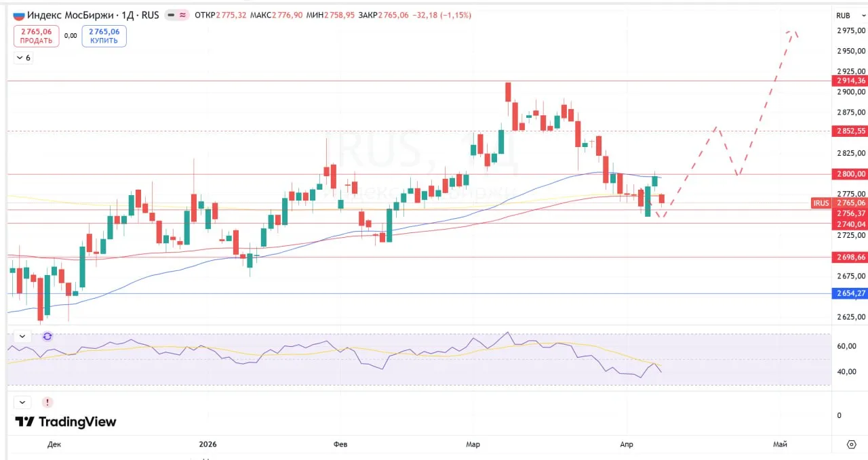
Task: Click the ОТКР open value 2 775,32
Action: tap(232, 15)
